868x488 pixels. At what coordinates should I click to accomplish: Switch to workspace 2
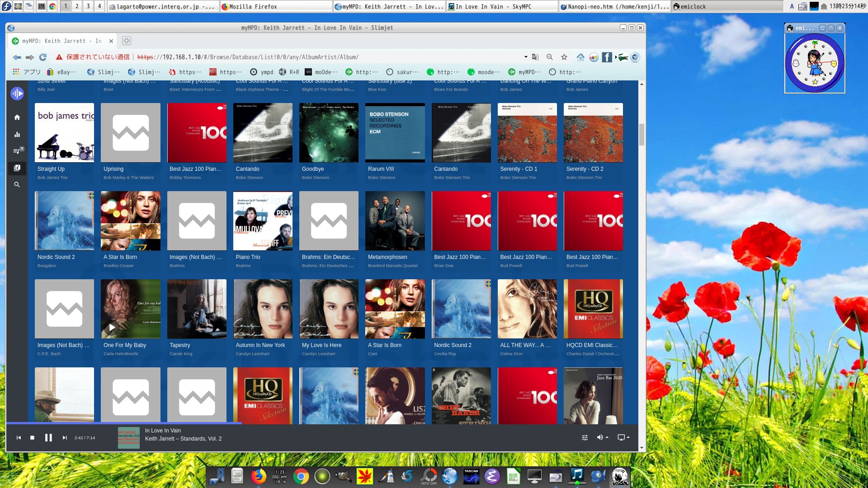pyautogui.click(x=77, y=6)
